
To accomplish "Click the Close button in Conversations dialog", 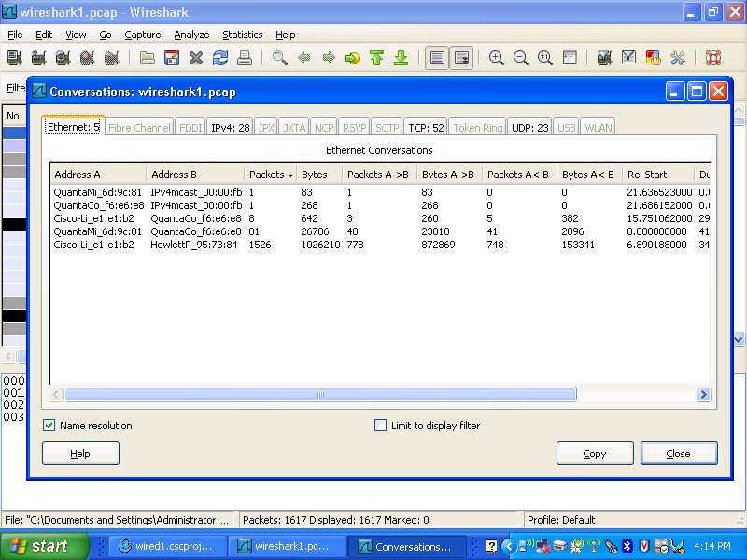I will coord(679,454).
